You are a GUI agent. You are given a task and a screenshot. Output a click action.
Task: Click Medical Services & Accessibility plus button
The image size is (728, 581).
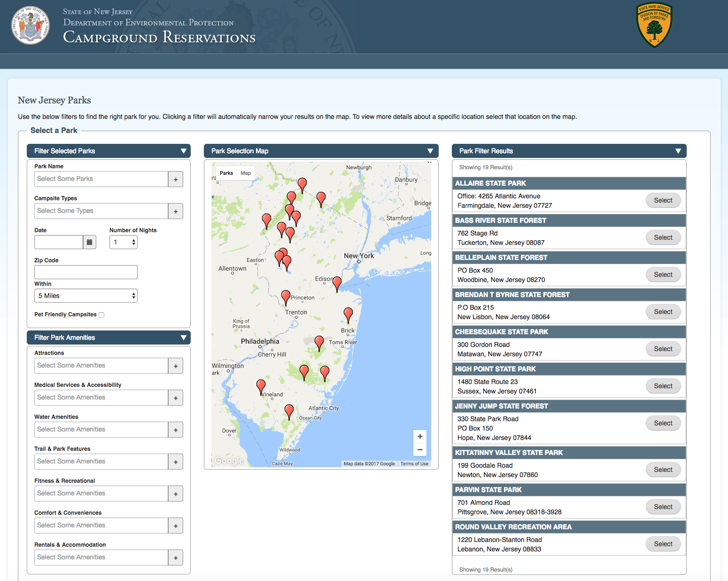176,398
